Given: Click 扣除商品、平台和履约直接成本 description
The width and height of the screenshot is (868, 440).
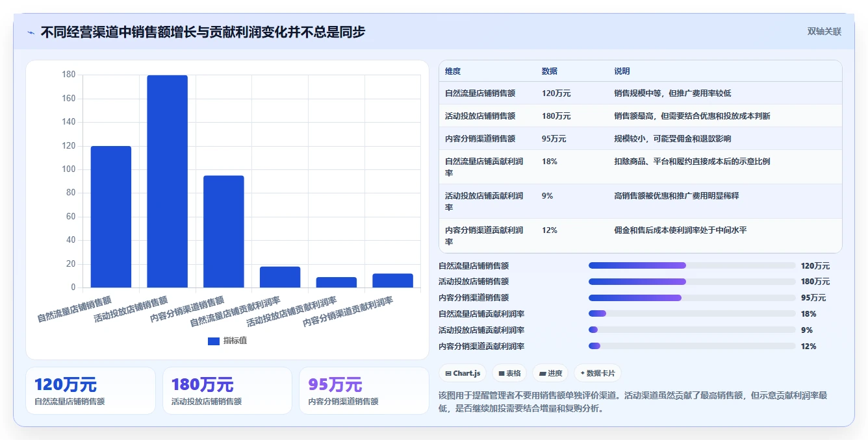Looking at the screenshot, I should (692, 162).
